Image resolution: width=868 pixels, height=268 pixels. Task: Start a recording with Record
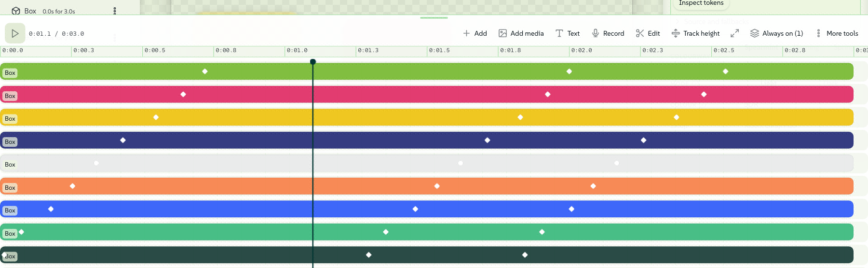(608, 33)
